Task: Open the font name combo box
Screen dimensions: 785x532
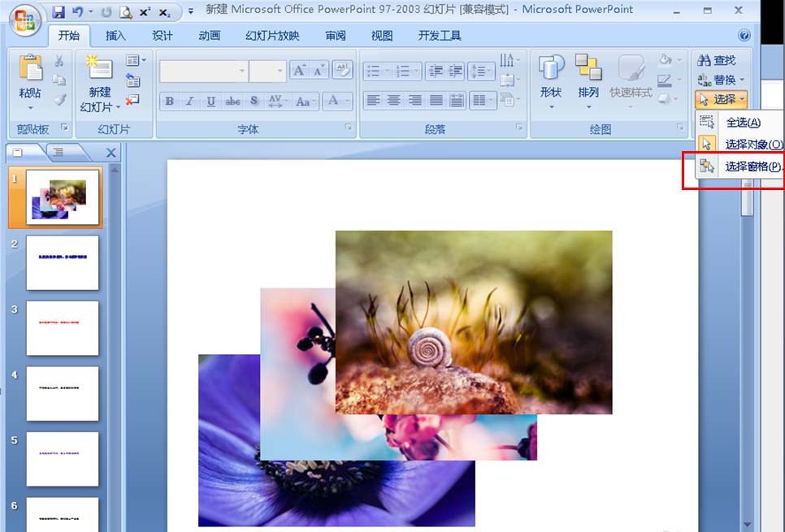Action: (203, 71)
